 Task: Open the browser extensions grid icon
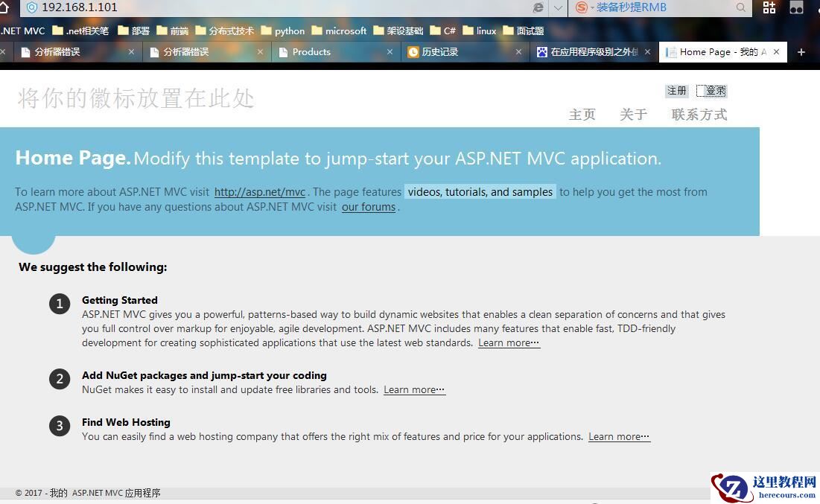tap(769, 7)
